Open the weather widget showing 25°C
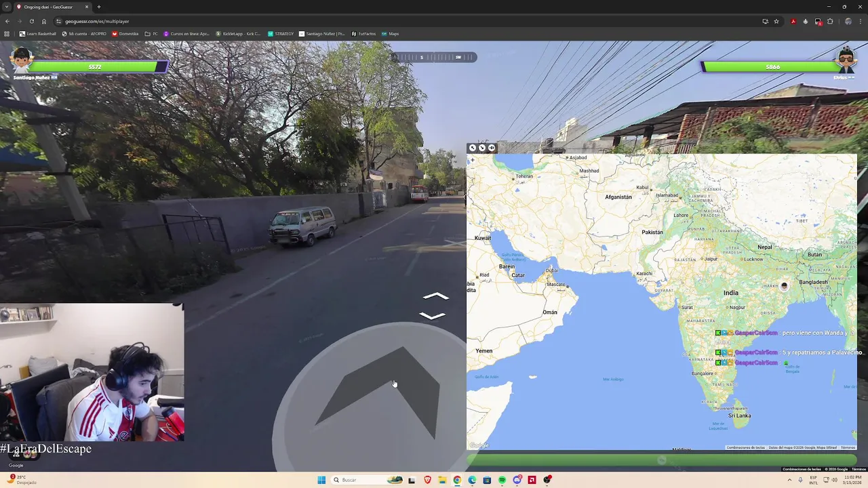 click(x=22, y=480)
